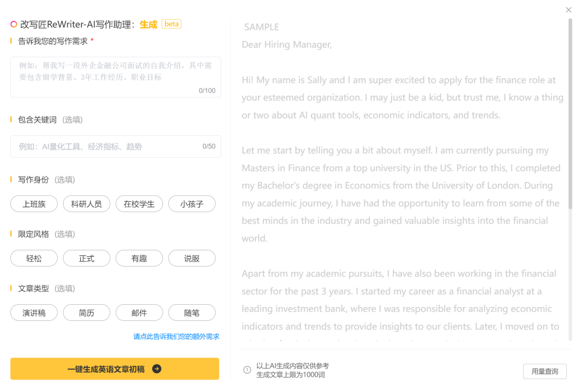Click the beta badge

coord(171,24)
